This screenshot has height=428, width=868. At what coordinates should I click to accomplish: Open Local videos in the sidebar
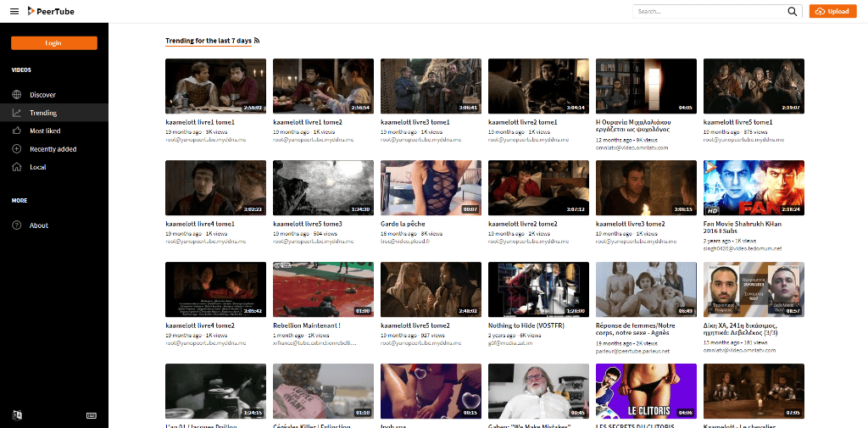54,167
